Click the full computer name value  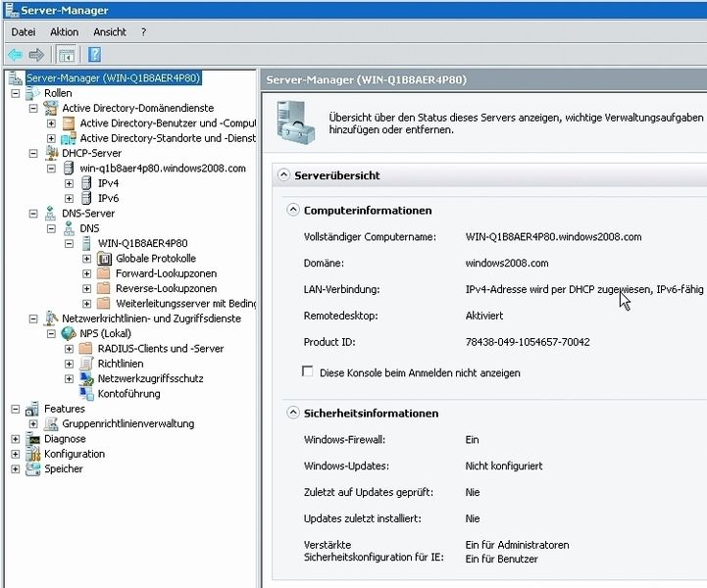tap(553, 237)
